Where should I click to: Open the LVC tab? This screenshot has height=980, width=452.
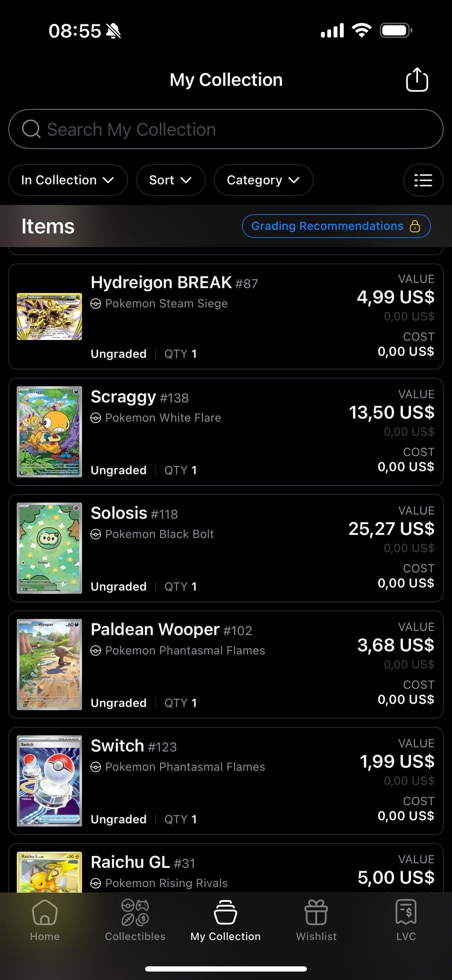click(x=406, y=920)
